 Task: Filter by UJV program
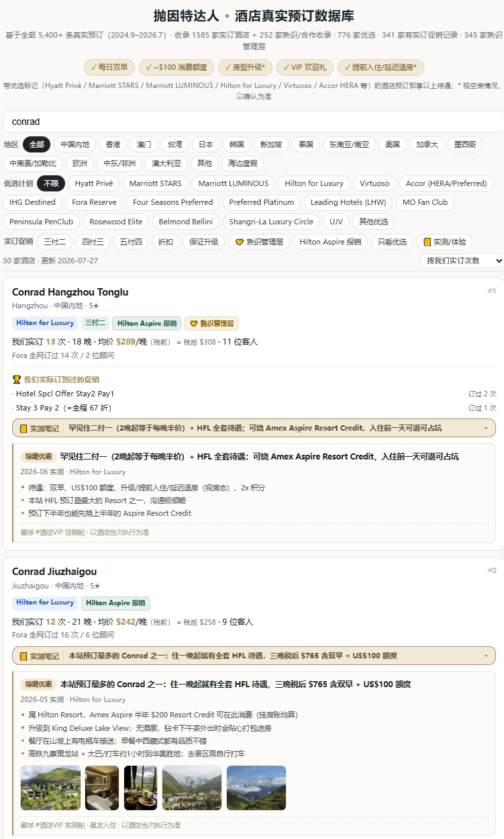pyautogui.click(x=336, y=222)
